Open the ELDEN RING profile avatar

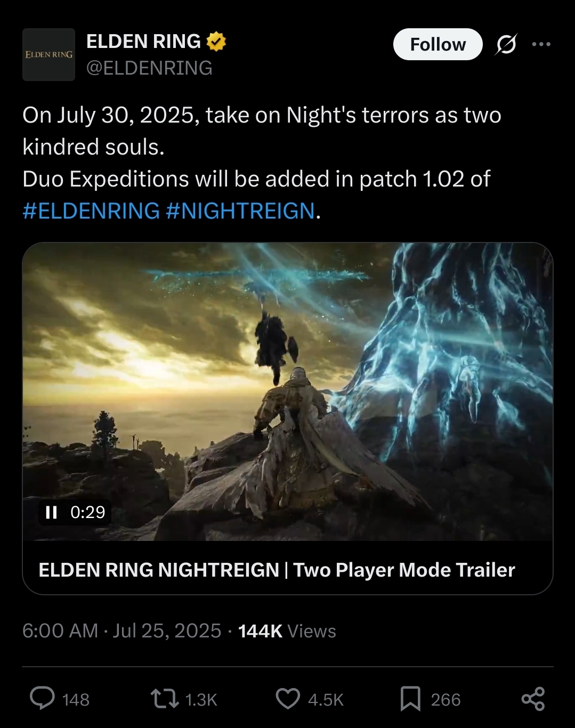coord(48,54)
